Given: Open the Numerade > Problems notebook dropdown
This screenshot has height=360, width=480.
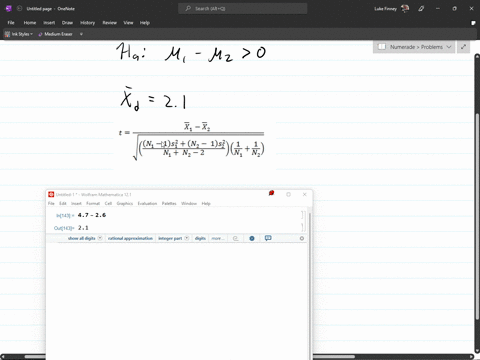Looking at the screenshot, I should click(420, 47).
